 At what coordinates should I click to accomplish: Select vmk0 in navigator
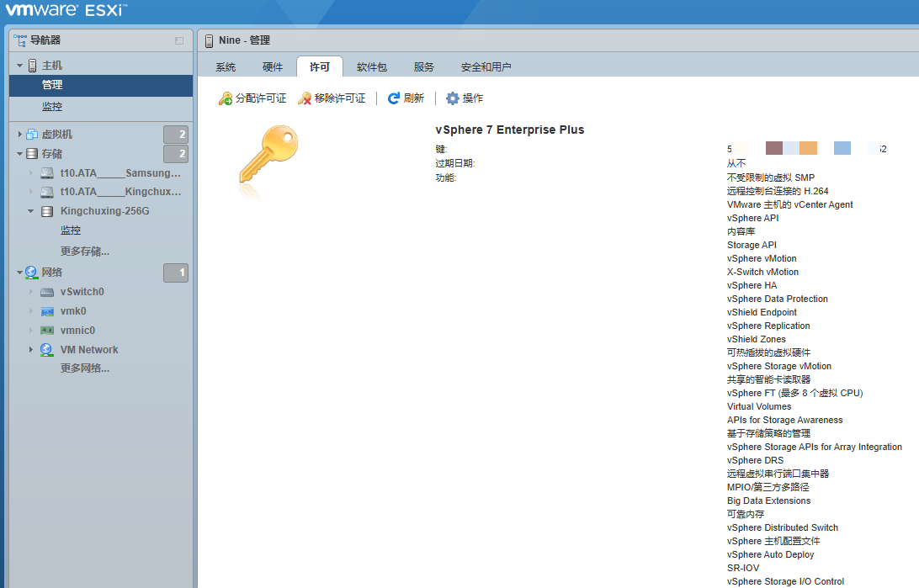73,311
